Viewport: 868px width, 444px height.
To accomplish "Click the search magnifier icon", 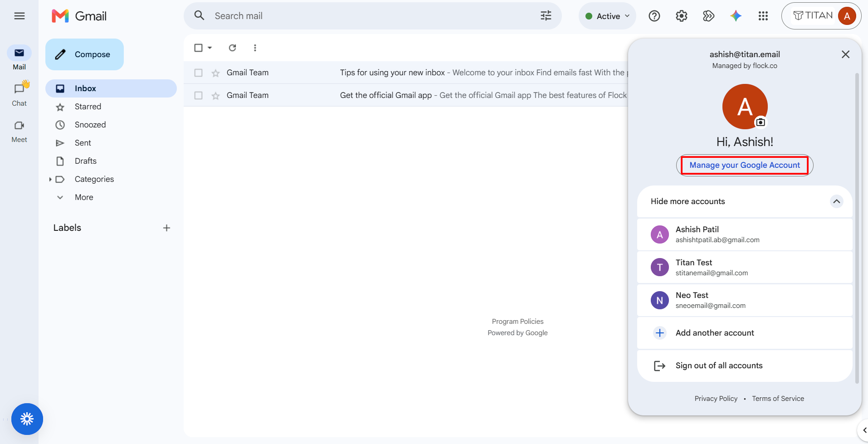I will (x=199, y=16).
